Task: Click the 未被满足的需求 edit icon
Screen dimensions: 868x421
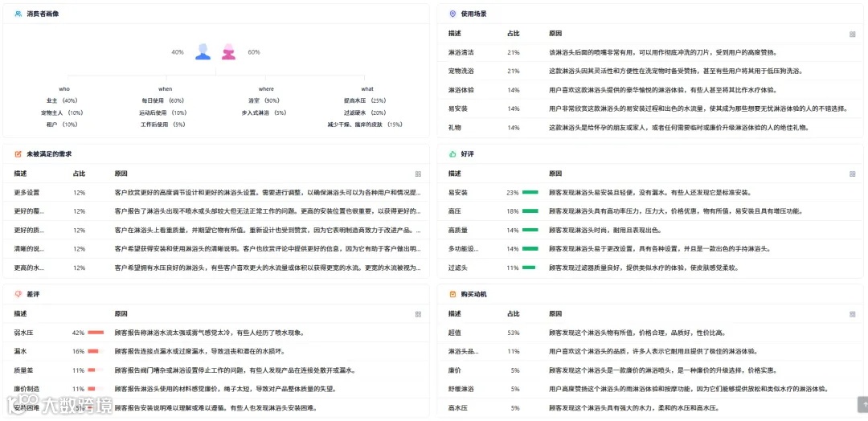Action: [18, 153]
